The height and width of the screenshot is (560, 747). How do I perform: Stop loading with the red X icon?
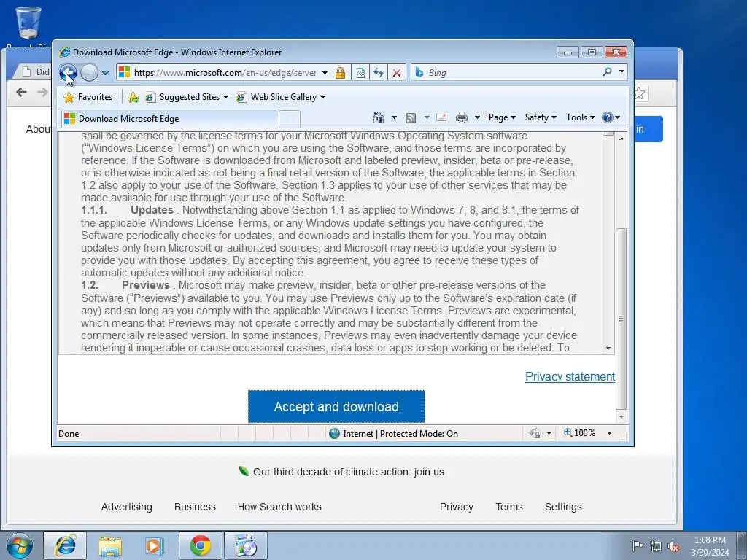click(x=396, y=73)
